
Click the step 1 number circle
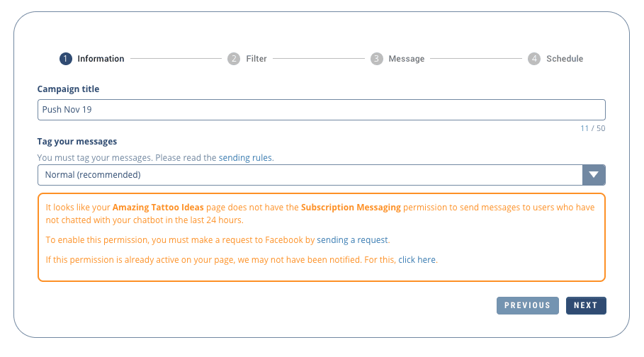tap(66, 59)
